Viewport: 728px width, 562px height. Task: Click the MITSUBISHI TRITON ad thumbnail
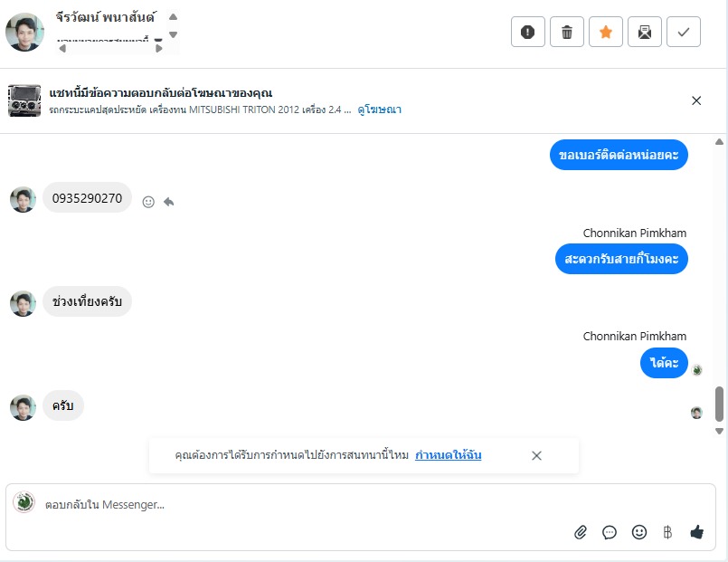(x=24, y=100)
